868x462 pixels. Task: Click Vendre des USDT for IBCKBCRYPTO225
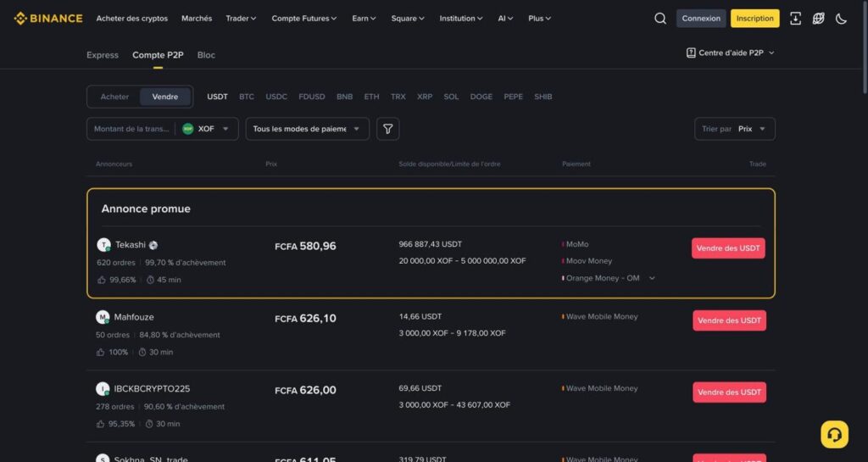coord(729,392)
